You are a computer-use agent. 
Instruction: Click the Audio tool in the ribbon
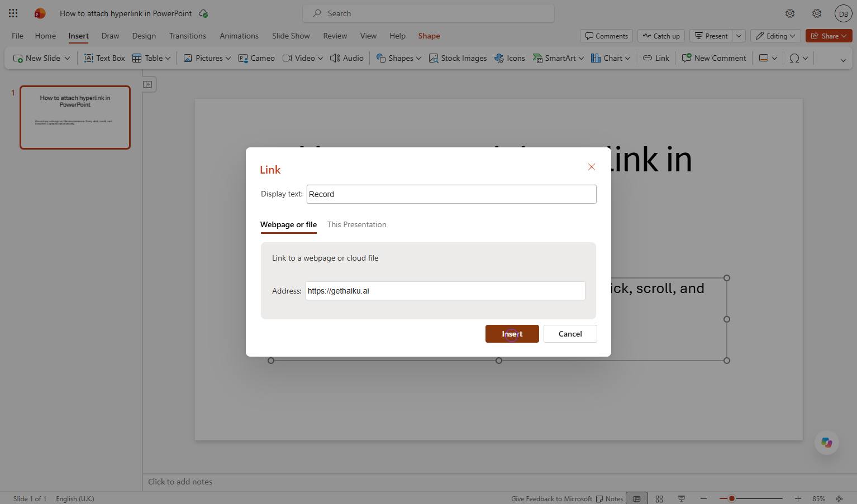coord(347,58)
